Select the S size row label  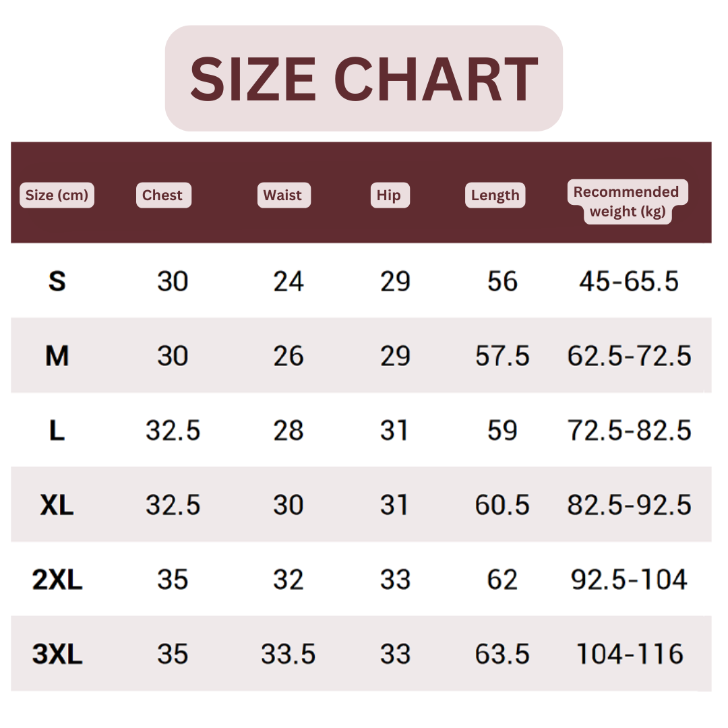coord(57,281)
